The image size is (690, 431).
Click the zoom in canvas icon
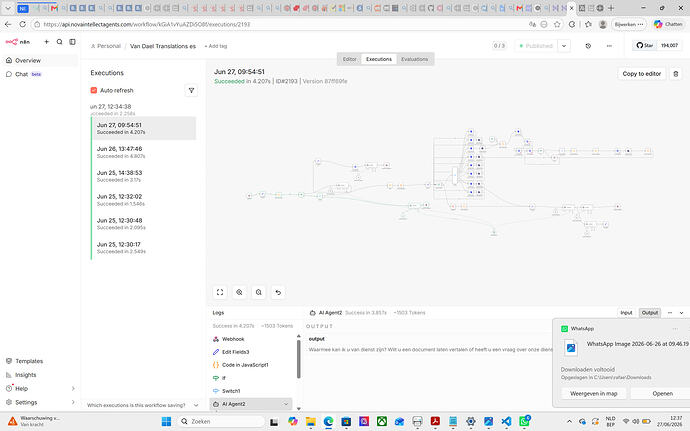point(239,292)
